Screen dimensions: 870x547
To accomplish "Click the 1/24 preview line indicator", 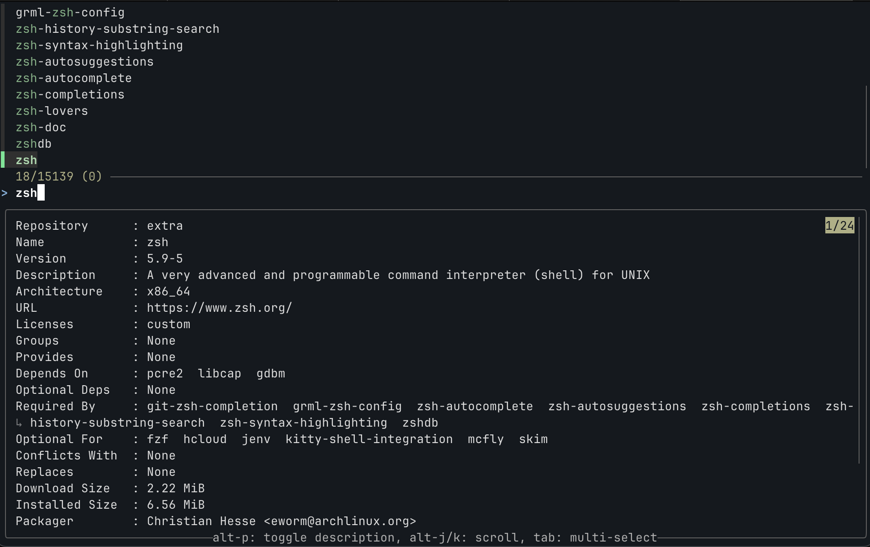I will point(839,226).
